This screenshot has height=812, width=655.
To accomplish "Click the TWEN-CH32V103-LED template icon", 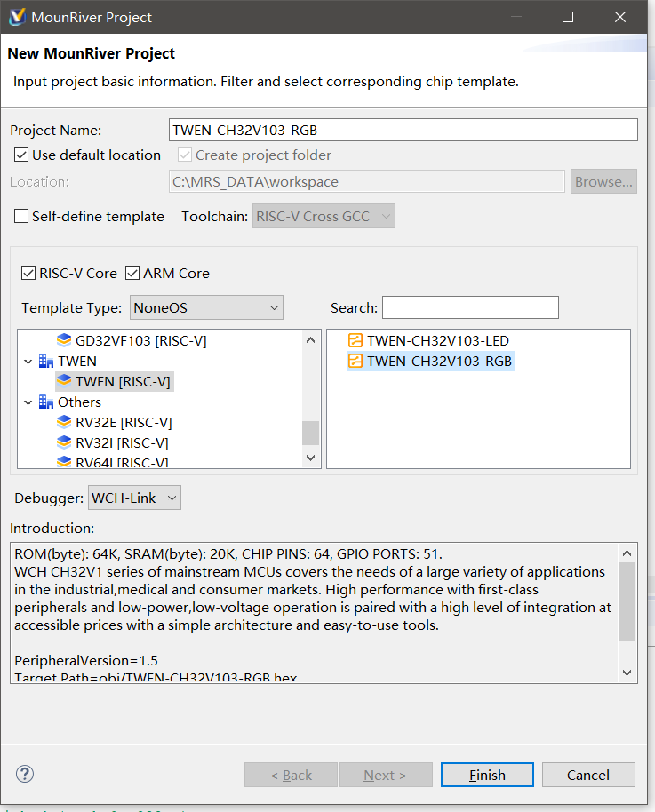I will [x=355, y=340].
